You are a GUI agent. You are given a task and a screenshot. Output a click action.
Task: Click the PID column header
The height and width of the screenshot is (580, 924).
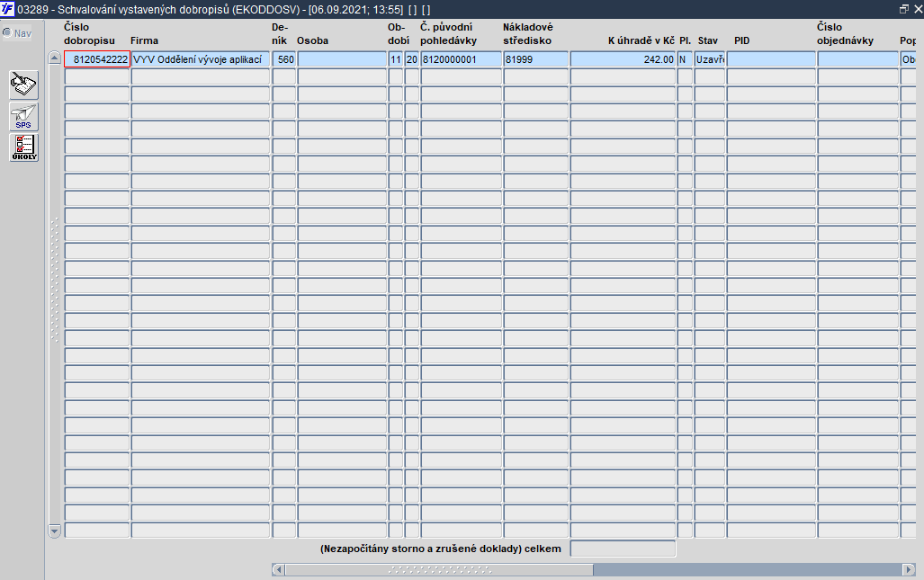[x=742, y=40]
